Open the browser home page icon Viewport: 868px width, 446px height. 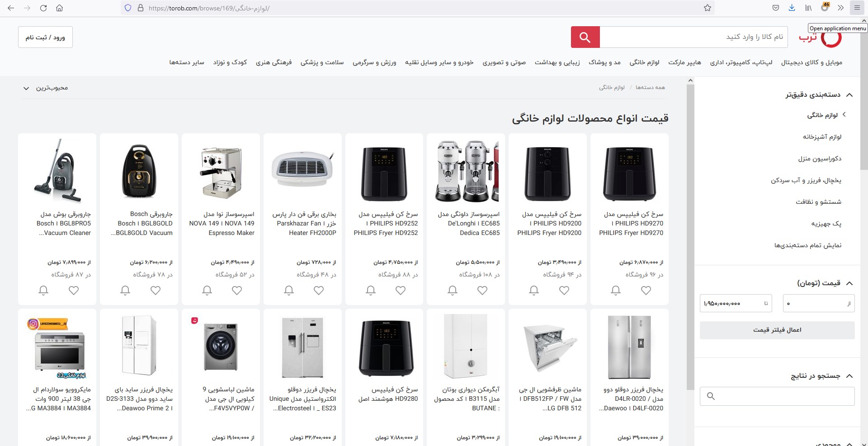pos(59,8)
